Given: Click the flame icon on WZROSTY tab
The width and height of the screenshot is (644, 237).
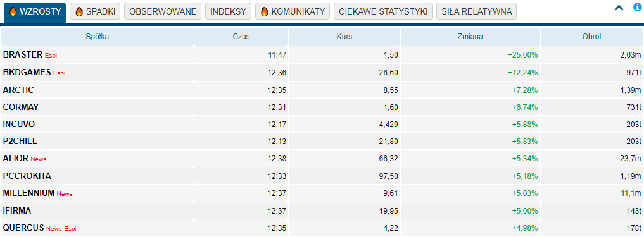Looking at the screenshot, I should pos(13,11).
